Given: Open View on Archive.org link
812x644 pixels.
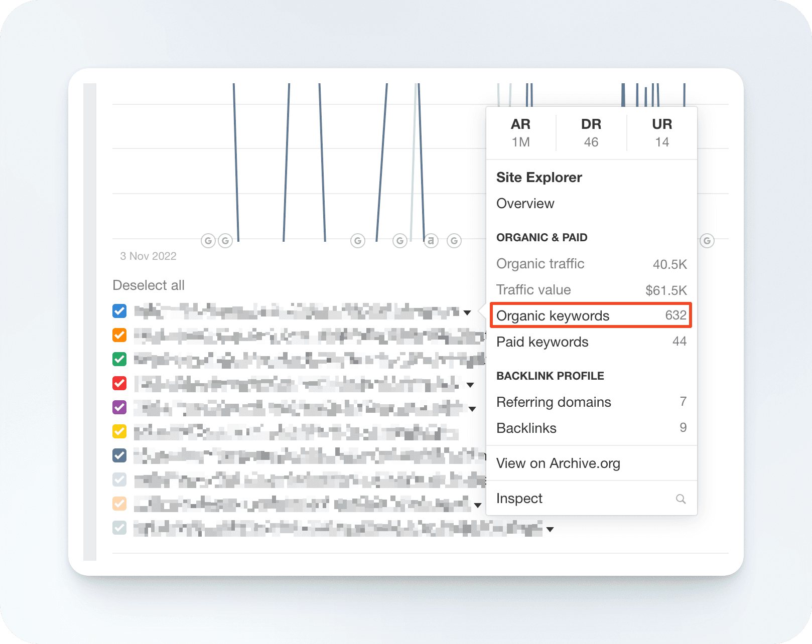Looking at the screenshot, I should click(558, 463).
